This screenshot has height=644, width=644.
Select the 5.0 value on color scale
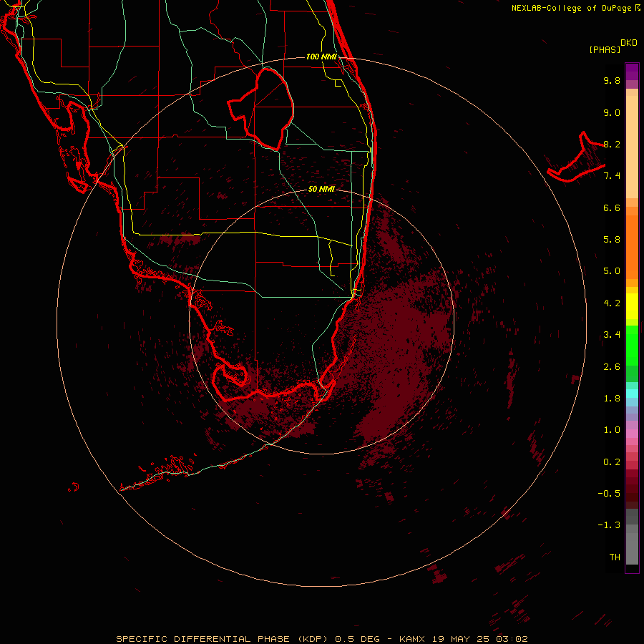point(612,271)
